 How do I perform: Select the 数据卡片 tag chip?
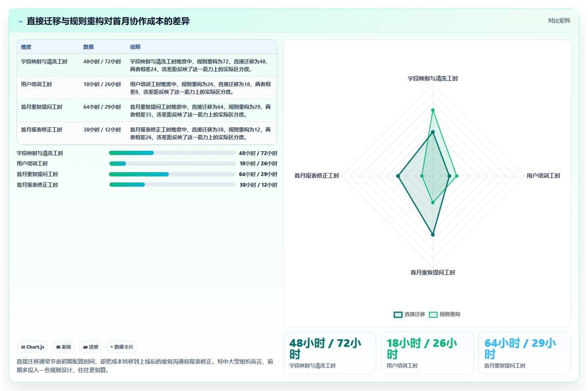122,347
